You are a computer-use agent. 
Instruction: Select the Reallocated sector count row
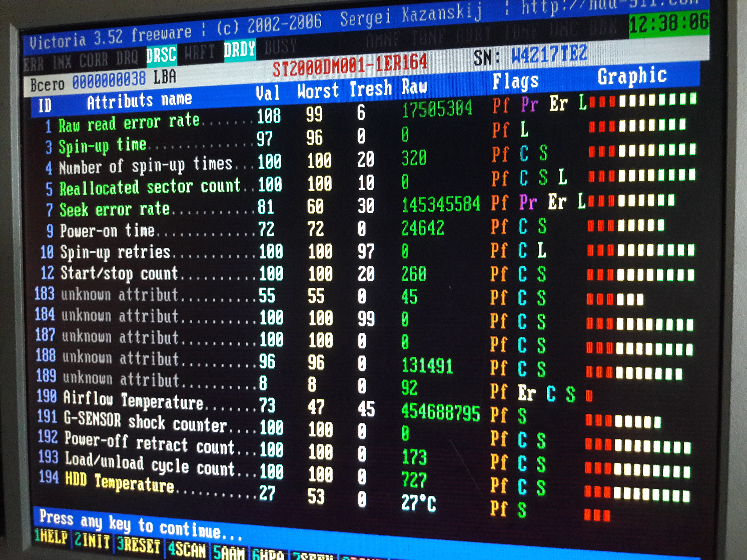[150, 187]
